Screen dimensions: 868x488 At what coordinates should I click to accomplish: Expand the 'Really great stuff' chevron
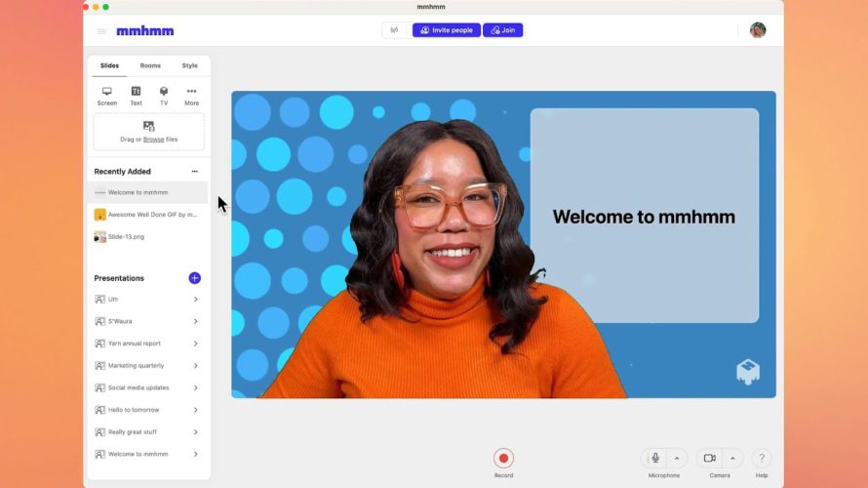tap(195, 432)
